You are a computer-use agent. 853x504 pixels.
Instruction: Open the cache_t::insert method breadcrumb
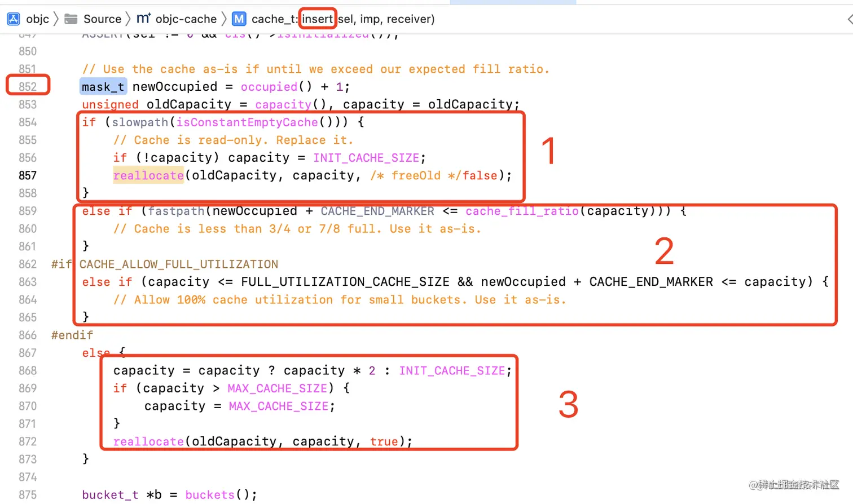click(x=343, y=19)
